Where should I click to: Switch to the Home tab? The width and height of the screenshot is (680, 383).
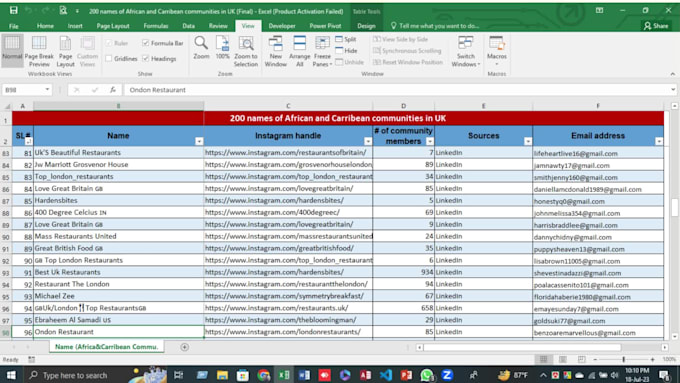coord(45,26)
